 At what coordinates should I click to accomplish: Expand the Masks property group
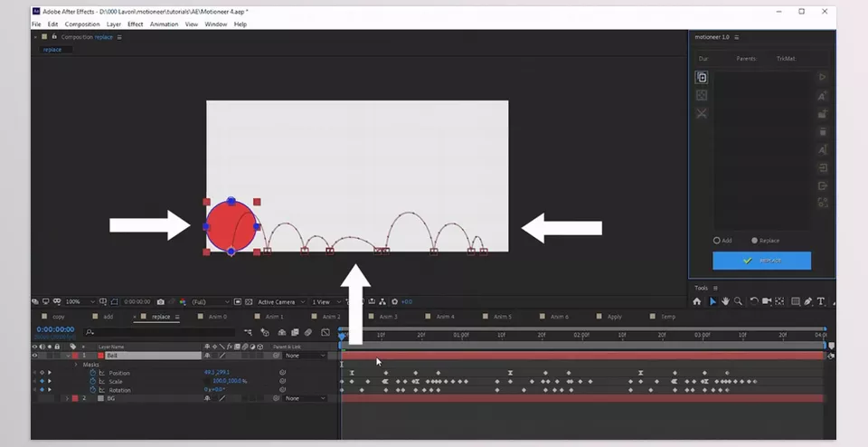coord(76,365)
